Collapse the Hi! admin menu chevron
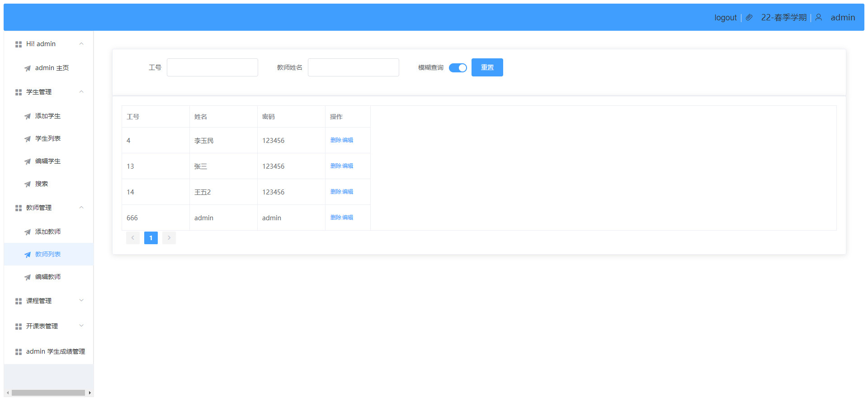The image size is (868, 412). pos(81,44)
